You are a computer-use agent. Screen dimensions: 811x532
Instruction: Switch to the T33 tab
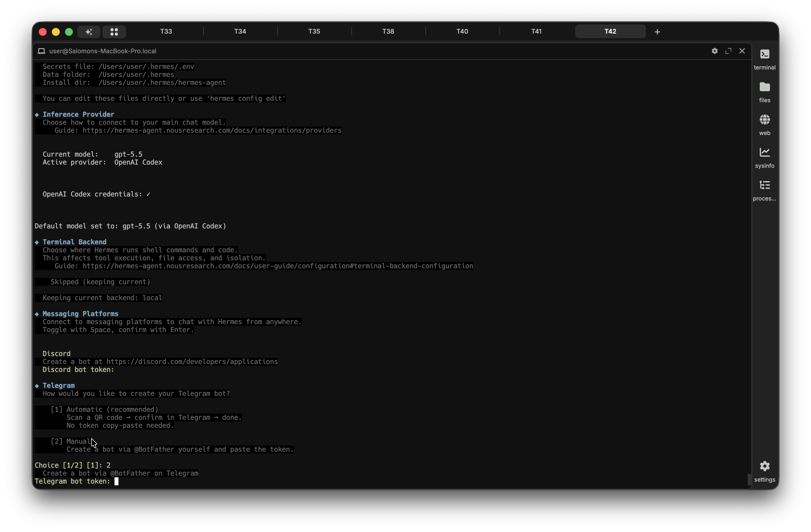click(x=166, y=31)
